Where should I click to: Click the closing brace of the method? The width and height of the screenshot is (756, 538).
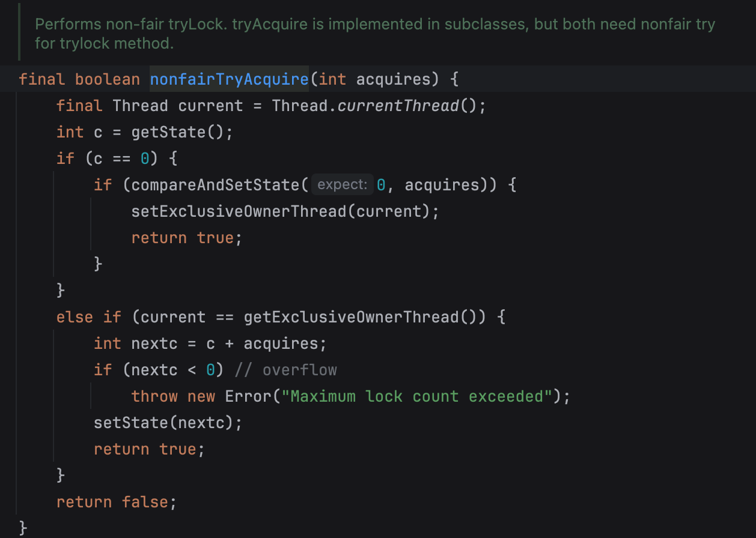point(23,528)
